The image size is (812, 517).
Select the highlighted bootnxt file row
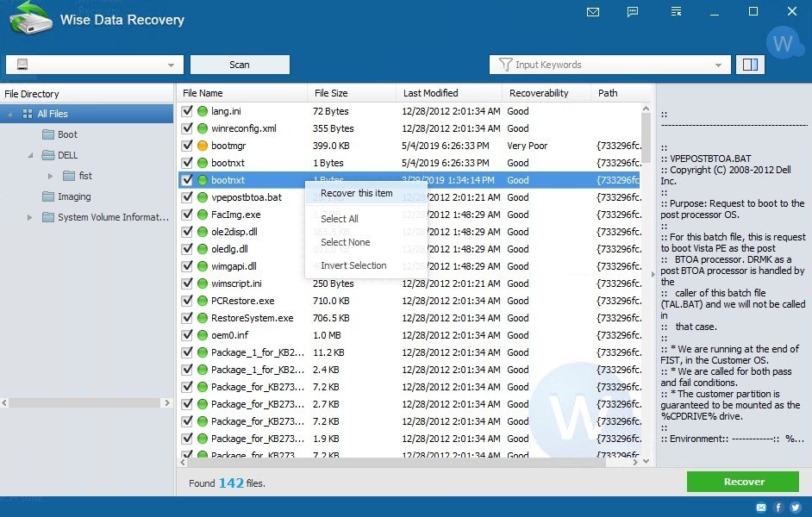(409, 180)
